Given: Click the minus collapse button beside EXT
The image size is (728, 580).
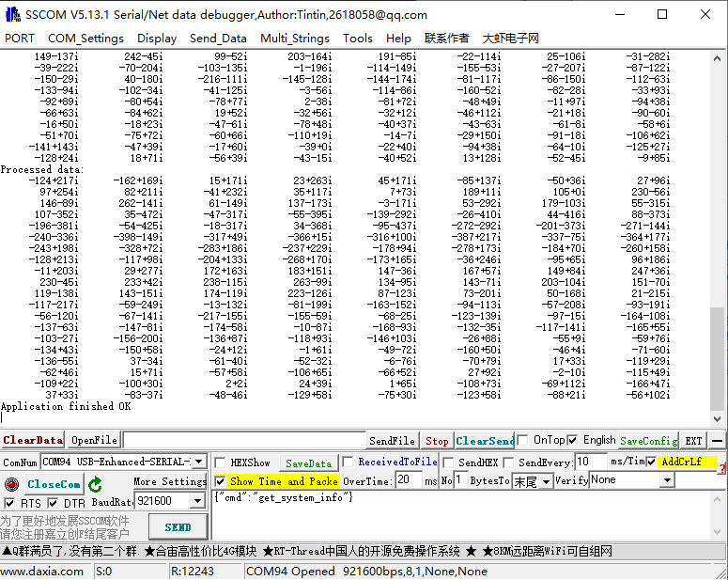Looking at the screenshot, I should [x=718, y=440].
